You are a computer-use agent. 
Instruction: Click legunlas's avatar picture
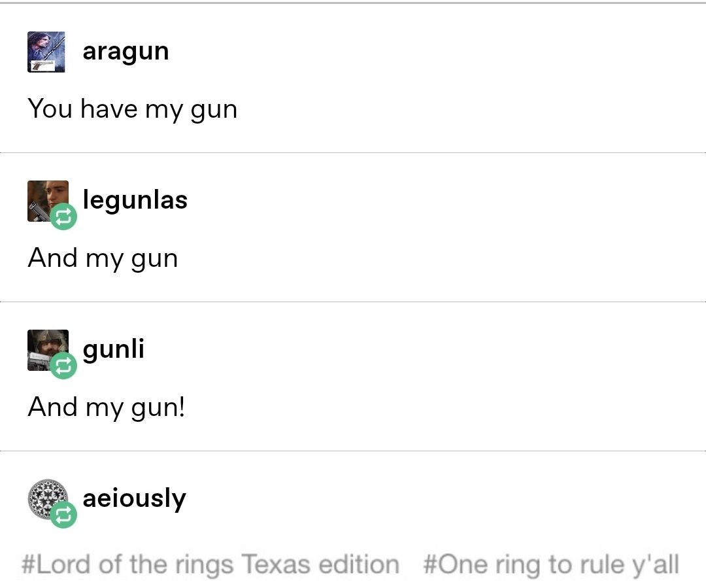[46, 198]
